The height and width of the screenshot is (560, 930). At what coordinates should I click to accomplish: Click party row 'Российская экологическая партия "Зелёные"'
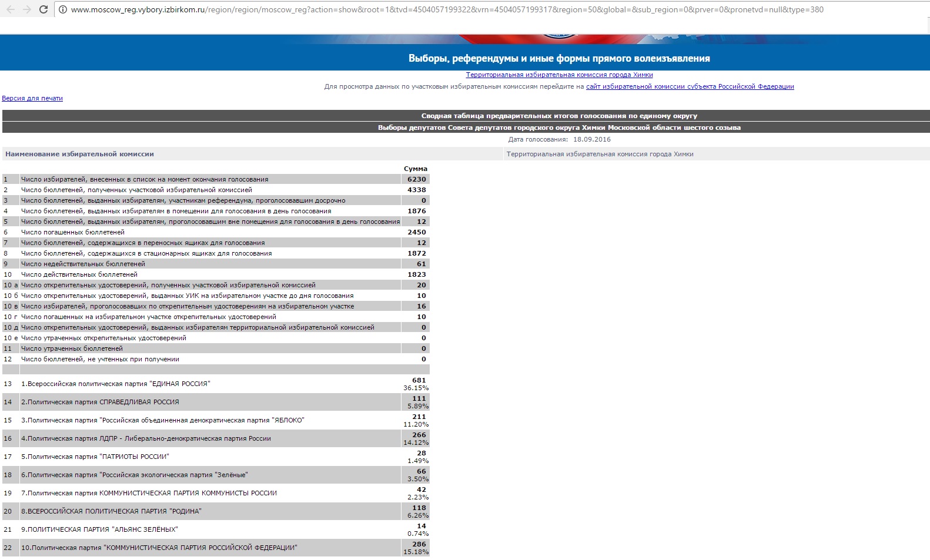point(135,475)
